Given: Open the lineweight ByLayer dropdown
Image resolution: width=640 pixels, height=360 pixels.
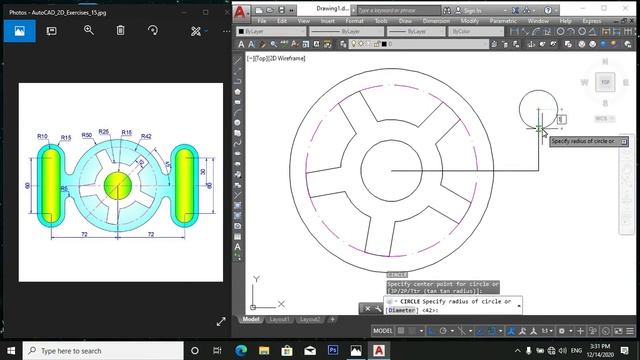Looking at the screenshot, I should (416, 31).
